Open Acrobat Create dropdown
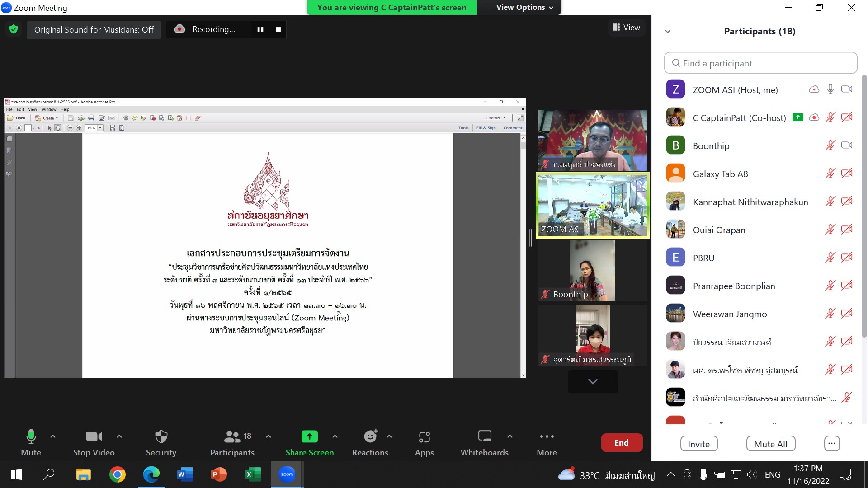Screen dimensions: 868x488 pyautogui.click(x=47, y=118)
